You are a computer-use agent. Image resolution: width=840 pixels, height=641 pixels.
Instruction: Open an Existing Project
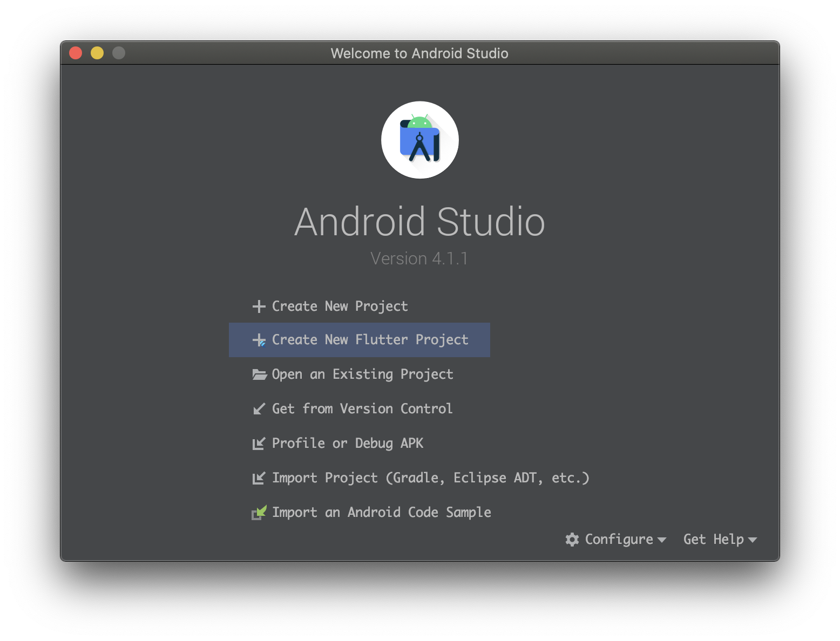[353, 374]
